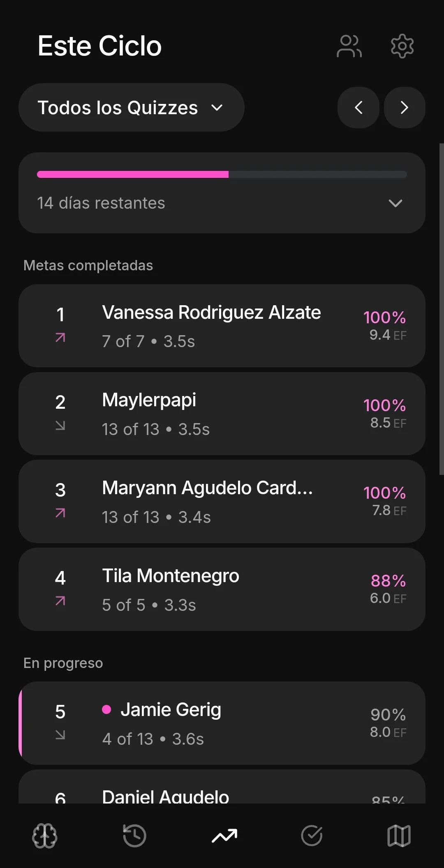444x868 pixels.
Task: Open Vanessa Rodriguez Alzate's entry
Action: point(222,326)
